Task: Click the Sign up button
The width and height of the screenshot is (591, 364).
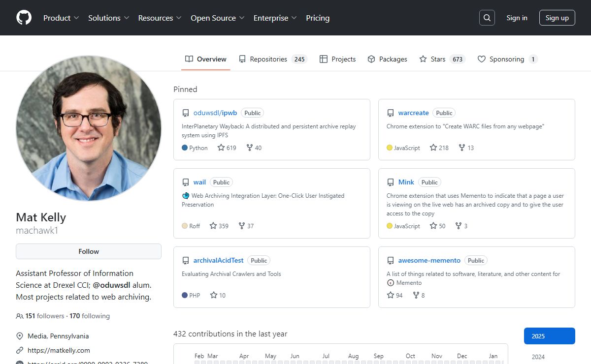Action: click(x=557, y=18)
